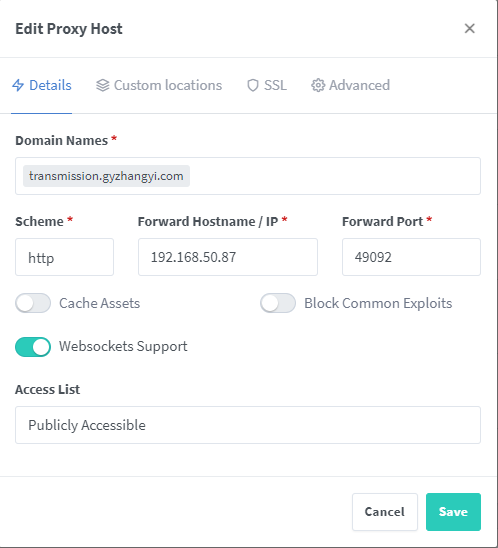Image resolution: width=498 pixels, height=548 pixels.
Task: Go to the Advanced tab
Action: 351,85
